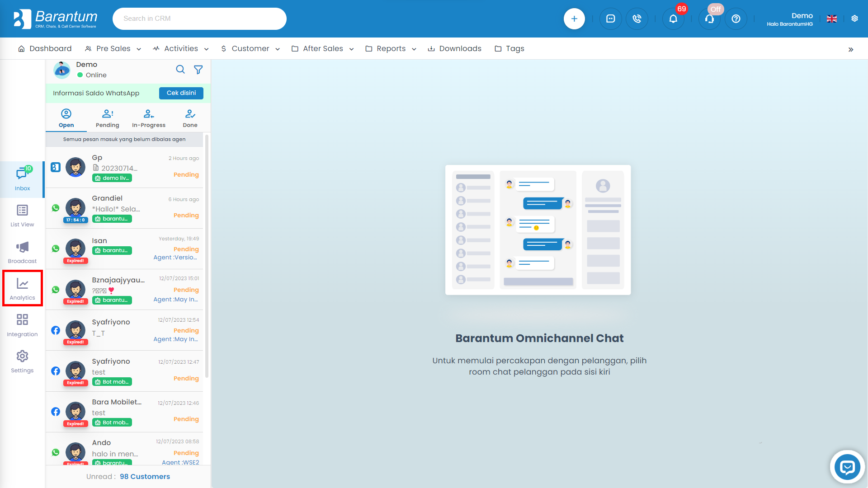Open notifications bell with 69 badge
Screen dimensions: 868x488
click(673, 19)
